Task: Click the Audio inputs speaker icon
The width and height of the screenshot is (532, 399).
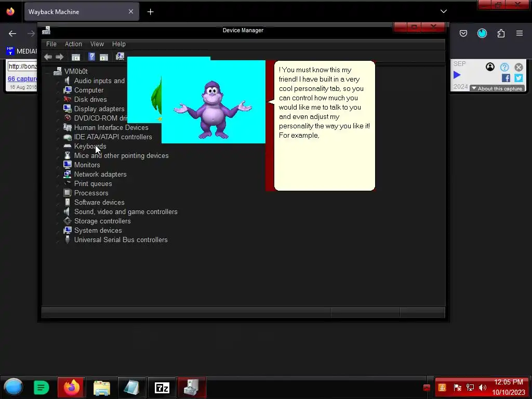Action: [67, 81]
